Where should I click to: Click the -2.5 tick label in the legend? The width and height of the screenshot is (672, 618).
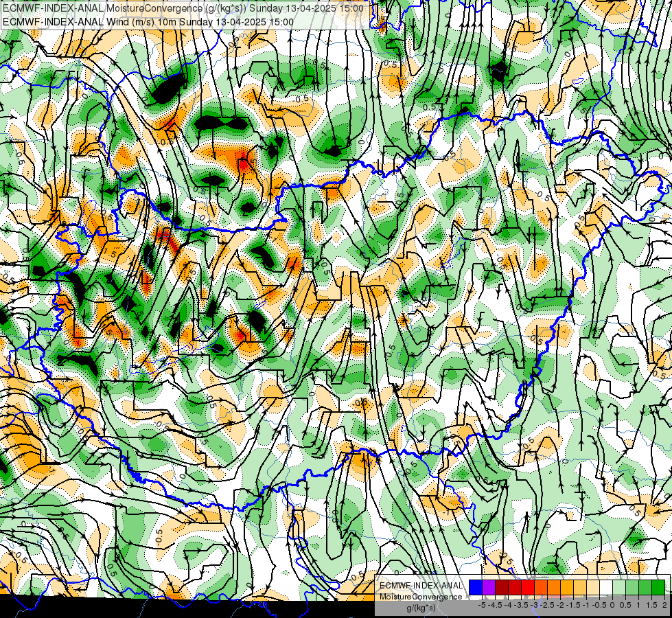pos(547,605)
